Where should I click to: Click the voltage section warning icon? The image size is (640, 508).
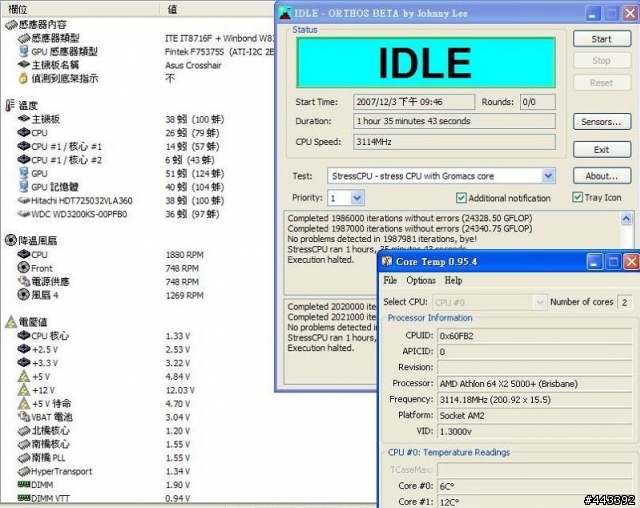click(x=11, y=322)
